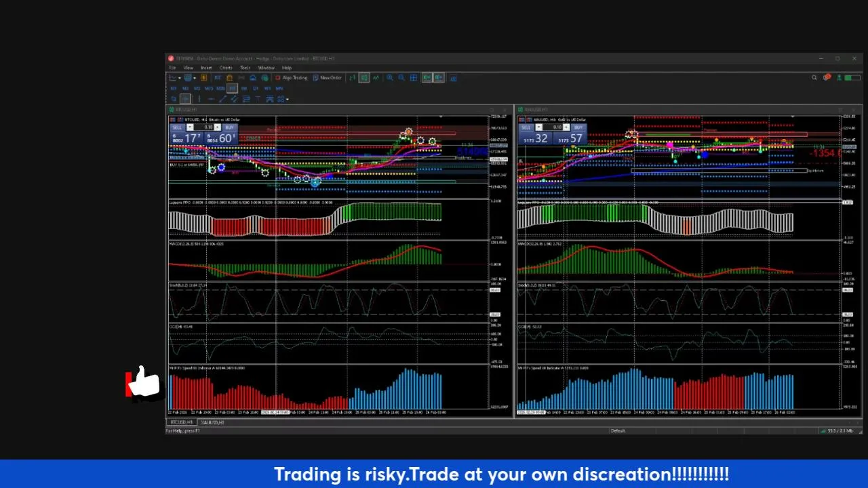Expand the shapes tool dropdown arrow
The width and height of the screenshot is (868, 488).
pyautogui.click(x=287, y=100)
